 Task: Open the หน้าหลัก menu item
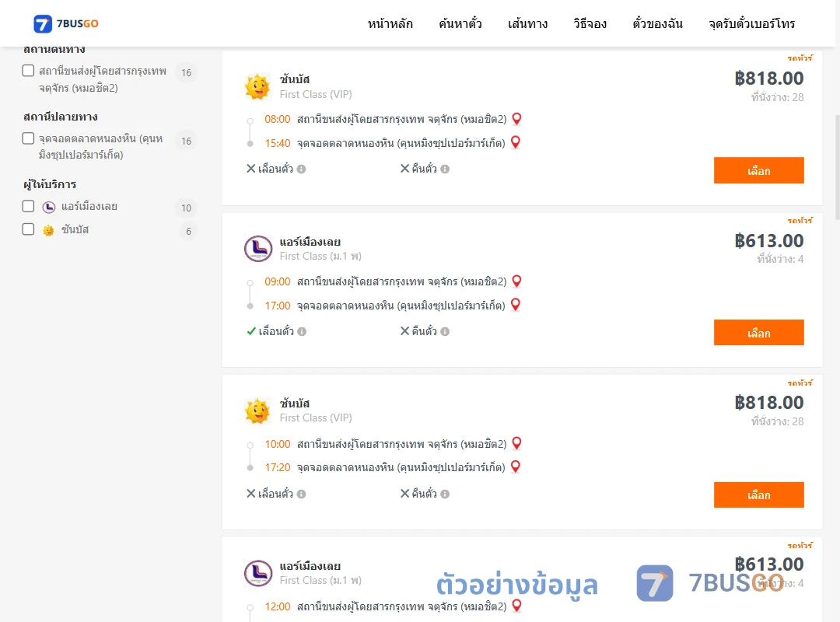tap(390, 23)
